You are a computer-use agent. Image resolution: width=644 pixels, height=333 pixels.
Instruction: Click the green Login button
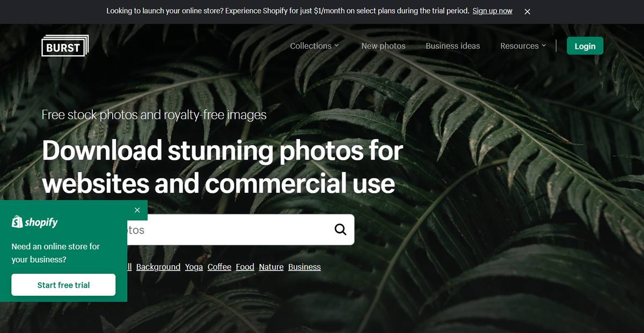click(585, 46)
